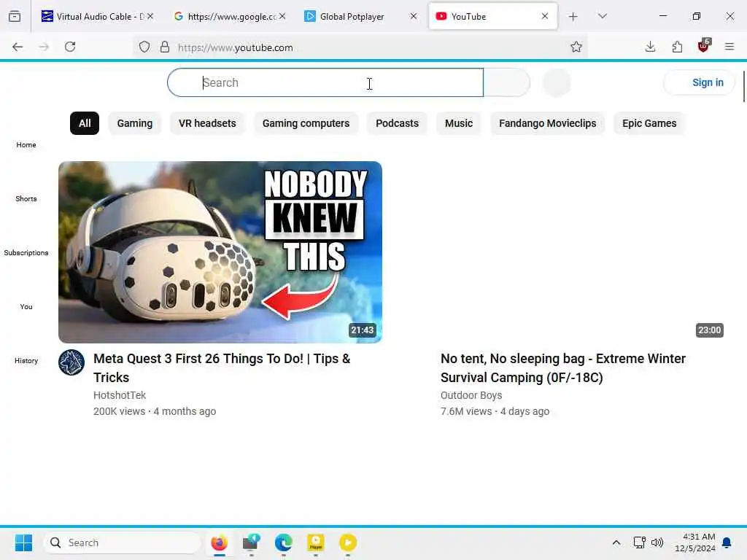
Task: Select the All filter chip
Action: (85, 123)
